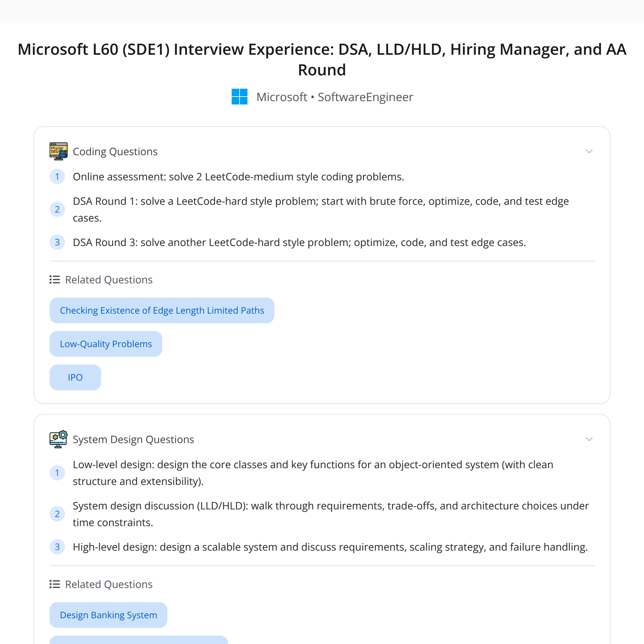Click Related Questions label under Coding Questions
Screen dimensions: 644x644
(x=109, y=280)
